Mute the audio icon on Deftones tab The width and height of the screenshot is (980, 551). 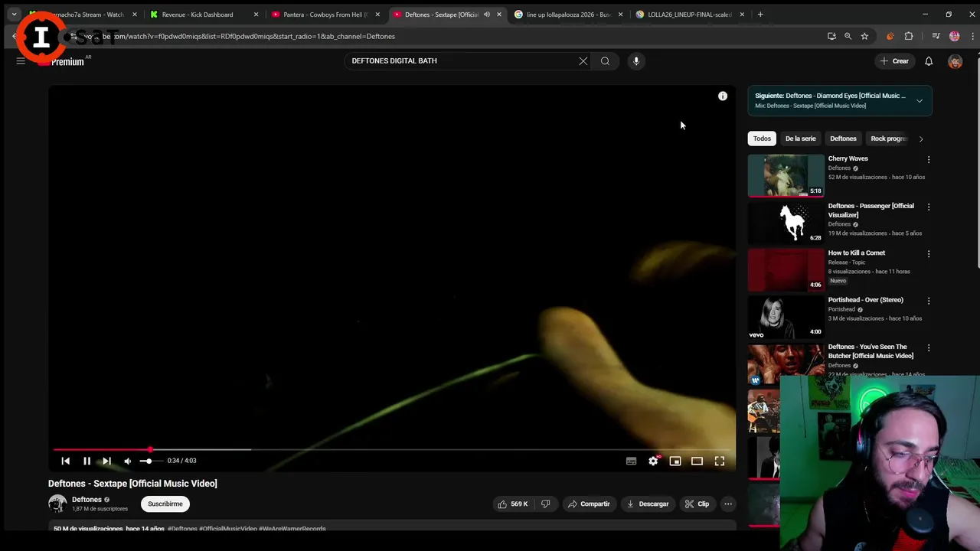point(486,15)
